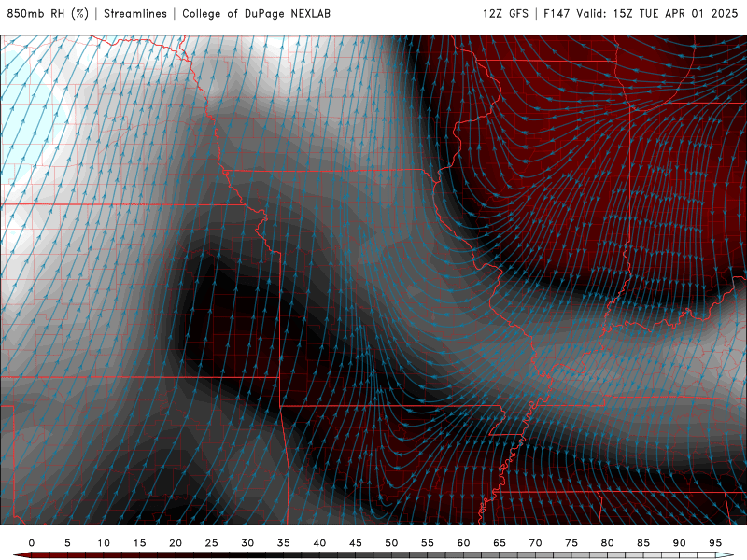The image size is (747, 560).
Task: Click the "50" label on the color scale
Action: [x=391, y=543]
